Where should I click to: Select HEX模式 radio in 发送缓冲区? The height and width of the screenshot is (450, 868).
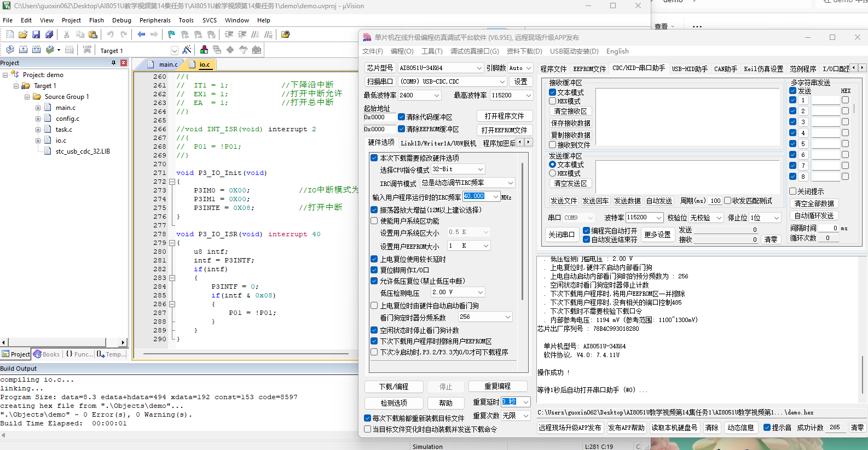(x=553, y=173)
